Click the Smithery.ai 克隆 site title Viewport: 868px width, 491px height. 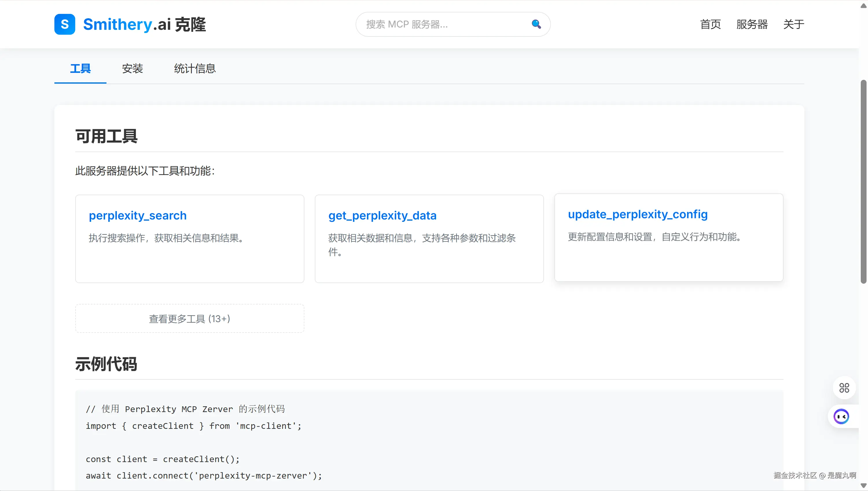pyautogui.click(x=144, y=24)
